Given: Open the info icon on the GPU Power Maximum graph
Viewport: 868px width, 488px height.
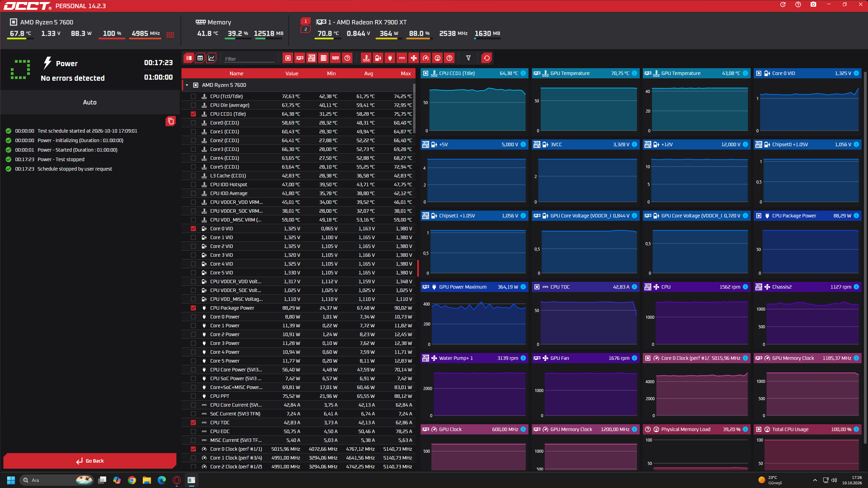Looking at the screenshot, I should pos(523,287).
